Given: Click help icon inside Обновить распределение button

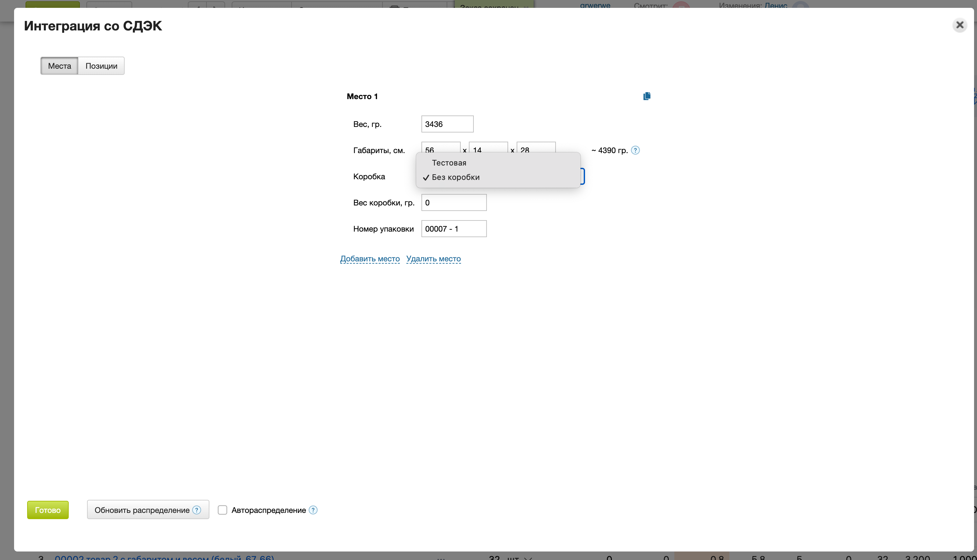Looking at the screenshot, I should click(x=197, y=510).
